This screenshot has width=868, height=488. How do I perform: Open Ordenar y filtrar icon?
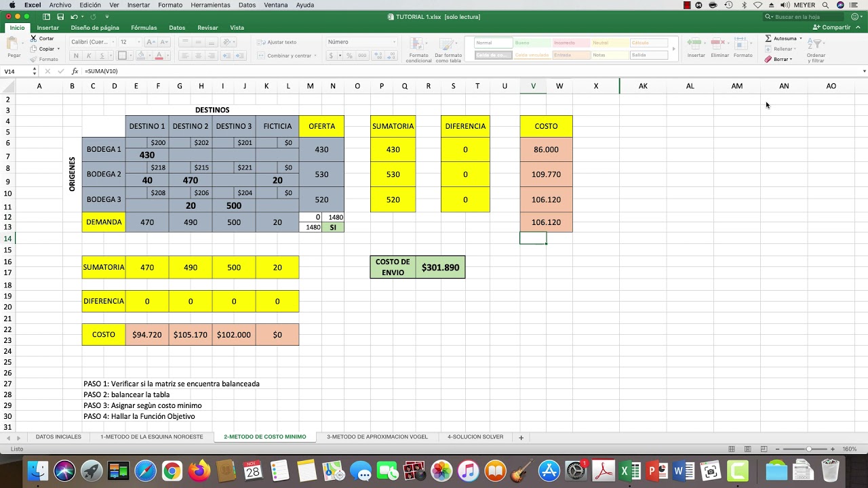click(x=816, y=44)
